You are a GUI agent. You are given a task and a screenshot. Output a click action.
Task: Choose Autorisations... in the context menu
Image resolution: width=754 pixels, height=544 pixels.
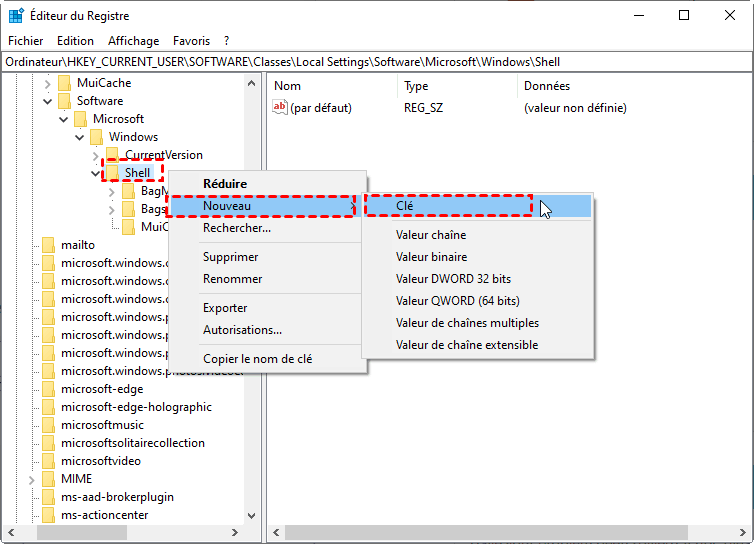tap(267, 330)
